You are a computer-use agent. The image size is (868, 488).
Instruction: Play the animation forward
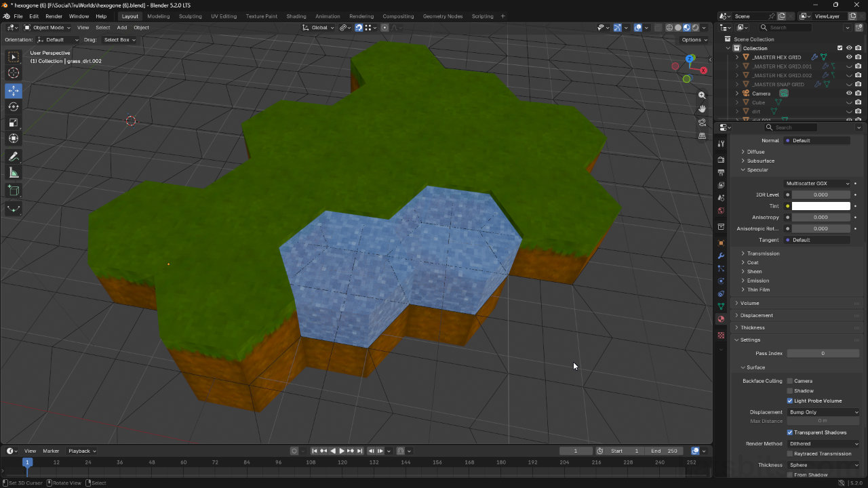tap(342, 451)
